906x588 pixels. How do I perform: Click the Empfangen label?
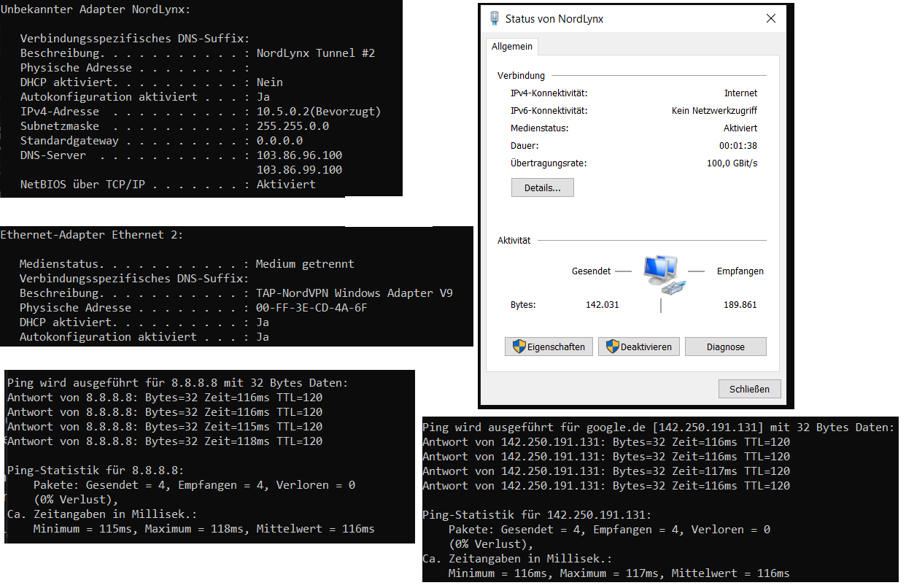coord(740,271)
